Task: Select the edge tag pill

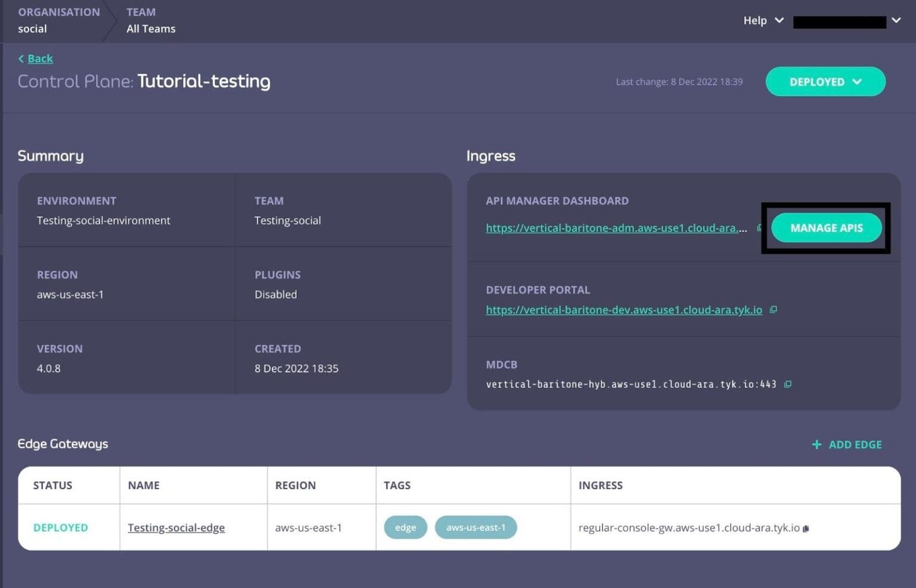Action: pos(405,527)
